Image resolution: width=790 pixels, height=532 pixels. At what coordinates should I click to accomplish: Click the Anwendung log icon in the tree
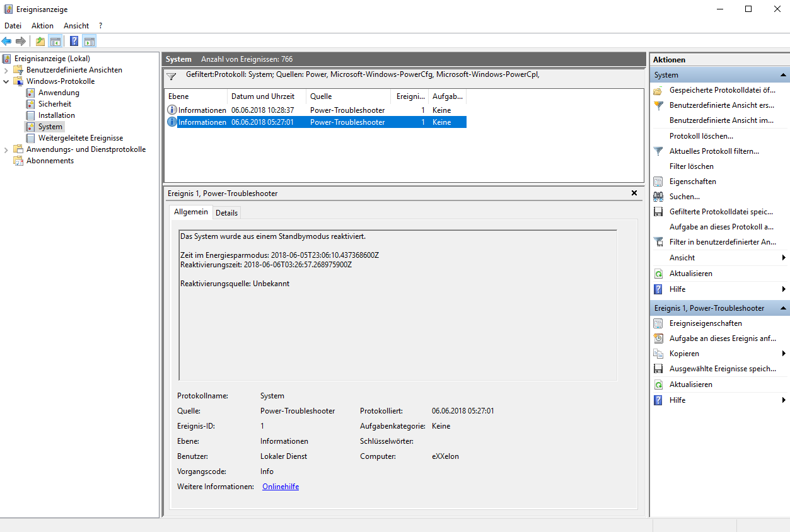[x=30, y=93]
